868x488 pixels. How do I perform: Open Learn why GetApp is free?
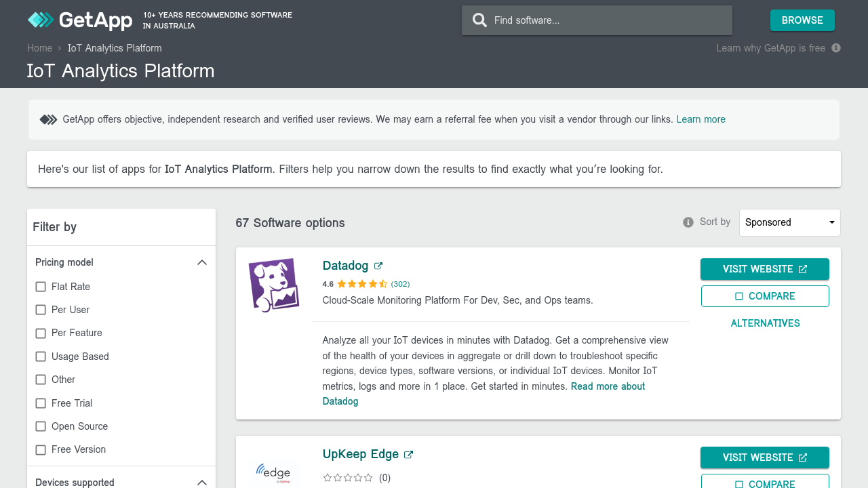[x=771, y=48]
